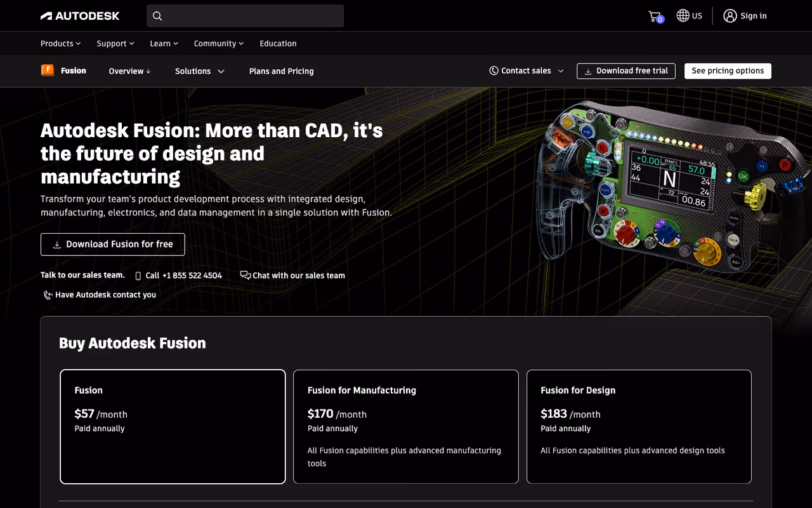Click the clock icon beside Contact sales
This screenshot has height=508, width=812.
(494, 71)
